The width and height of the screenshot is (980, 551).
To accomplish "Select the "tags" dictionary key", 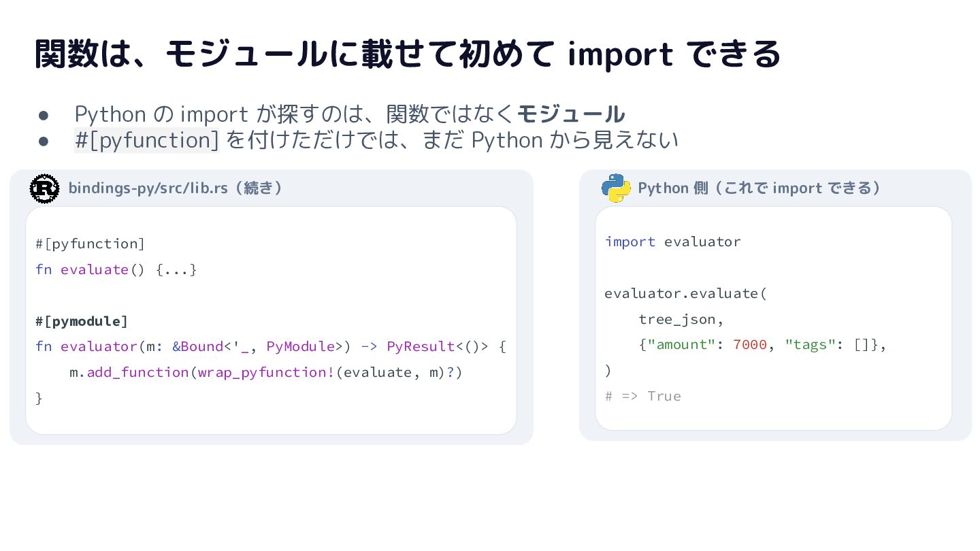I will pyautogui.click(x=810, y=345).
